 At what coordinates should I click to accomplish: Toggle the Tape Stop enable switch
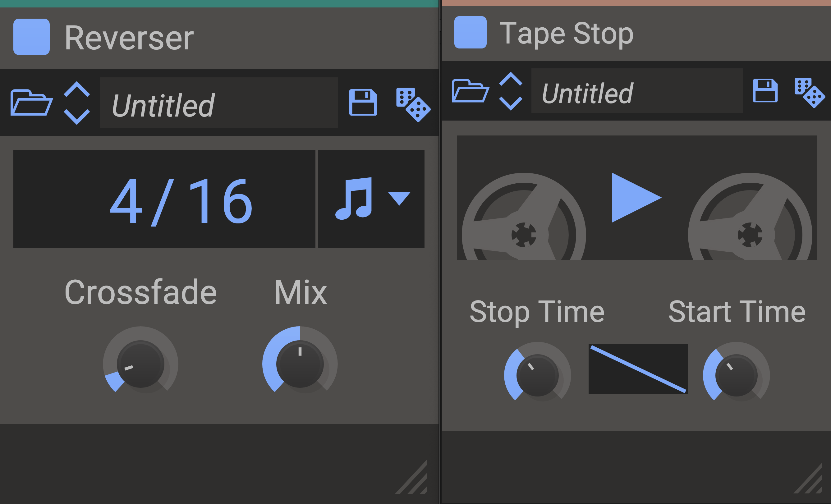point(470,32)
